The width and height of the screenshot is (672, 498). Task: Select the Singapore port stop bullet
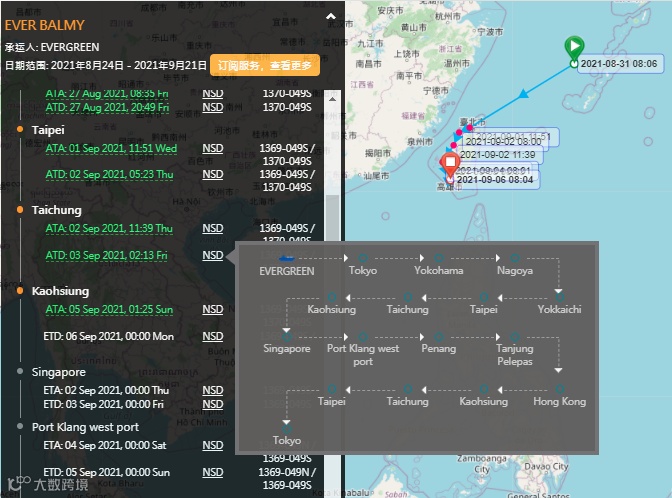20,371
